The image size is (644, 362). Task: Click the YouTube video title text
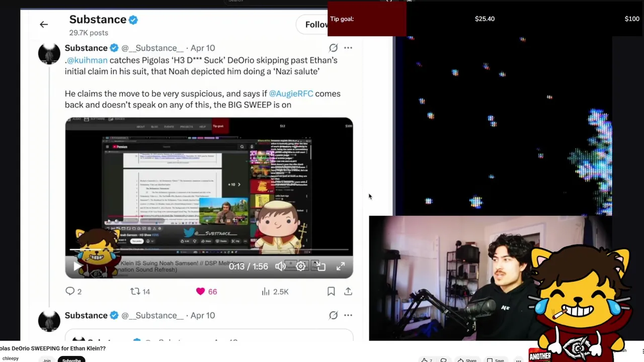tap(53, 348)
